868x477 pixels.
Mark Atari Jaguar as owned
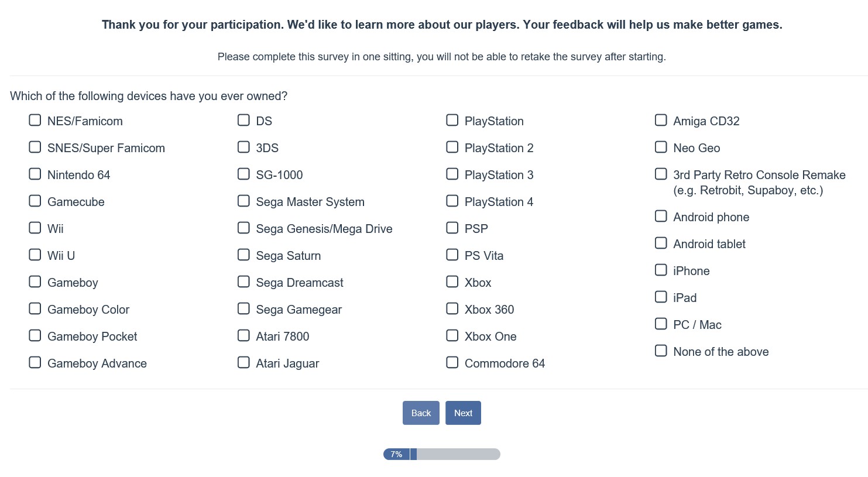click(x=243, y=363)
